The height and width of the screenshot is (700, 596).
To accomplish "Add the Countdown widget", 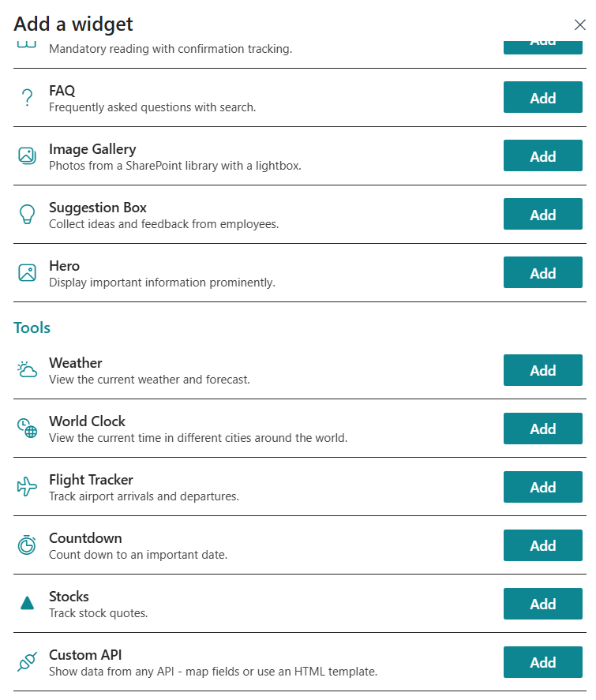I will (543, 546).
